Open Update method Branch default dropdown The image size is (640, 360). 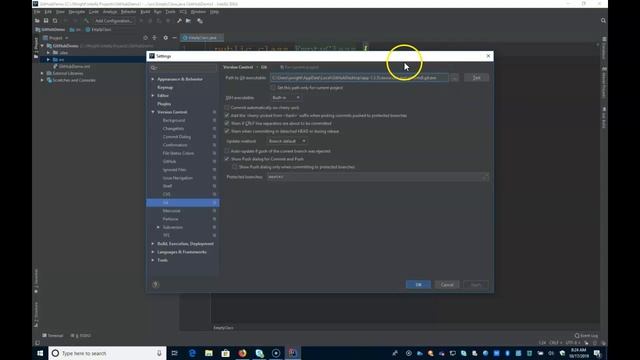point(287,141)
